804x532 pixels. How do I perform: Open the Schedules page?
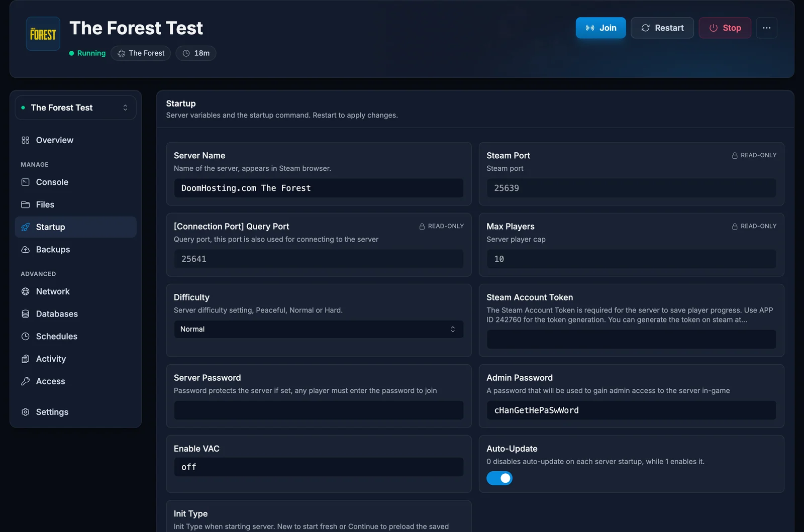point(75,337)
